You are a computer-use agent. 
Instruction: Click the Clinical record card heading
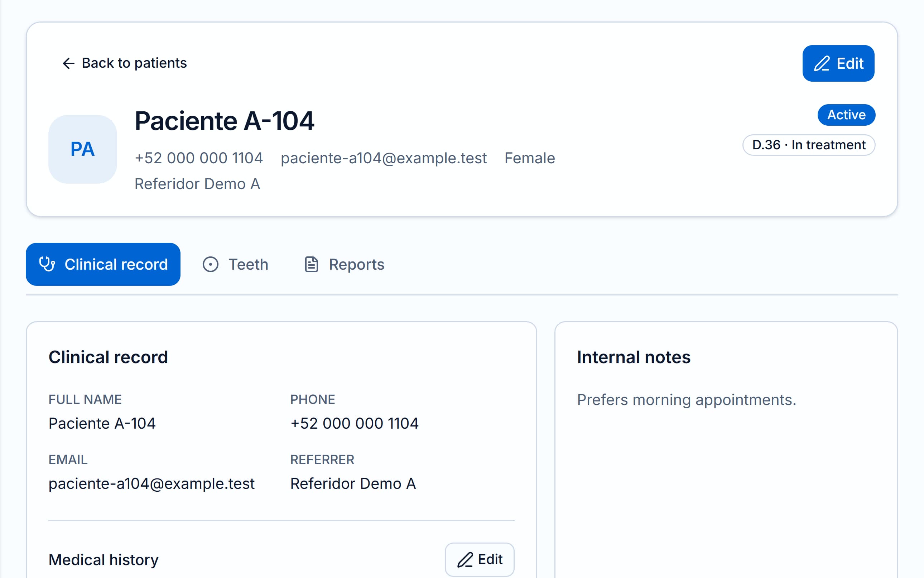[108, 357]
